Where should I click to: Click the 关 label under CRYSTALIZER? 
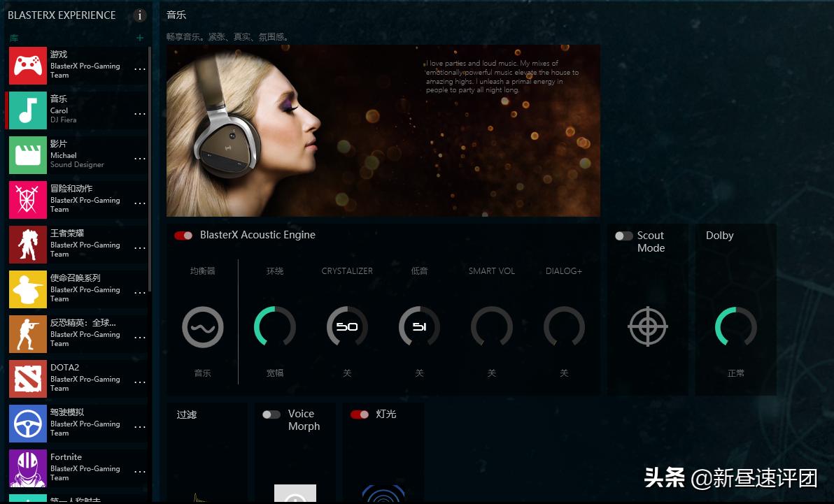pyautogui.click(x=347, y=373)
